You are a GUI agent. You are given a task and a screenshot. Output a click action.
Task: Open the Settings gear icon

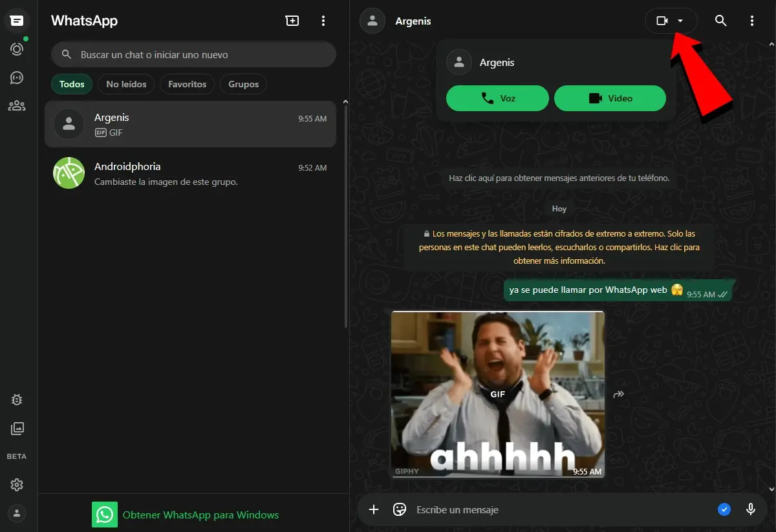point(17,485)
